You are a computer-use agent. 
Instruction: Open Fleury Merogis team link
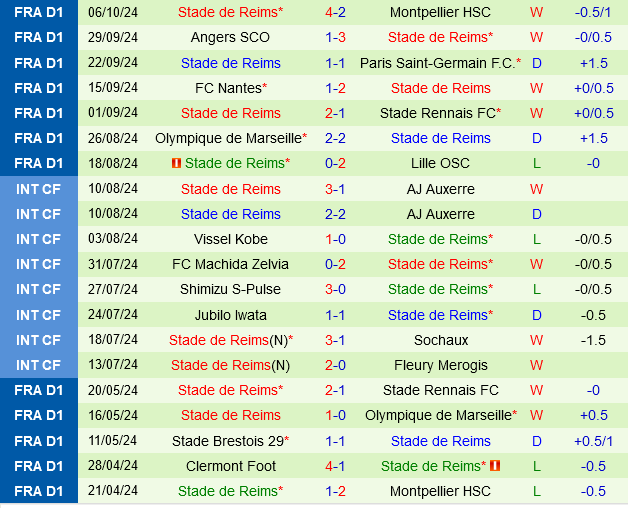click(440, 365)
